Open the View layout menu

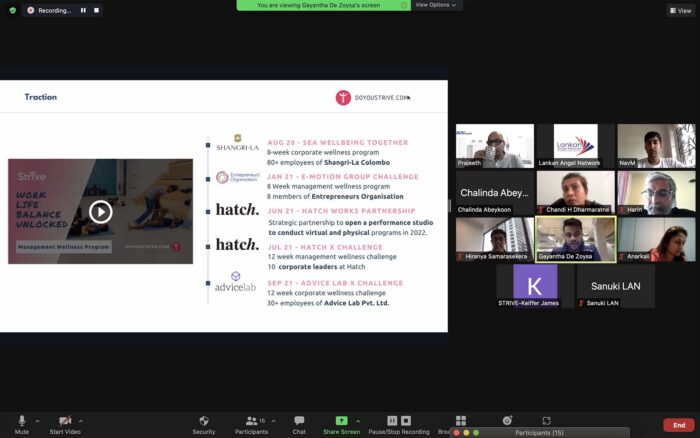click(680, 10)
